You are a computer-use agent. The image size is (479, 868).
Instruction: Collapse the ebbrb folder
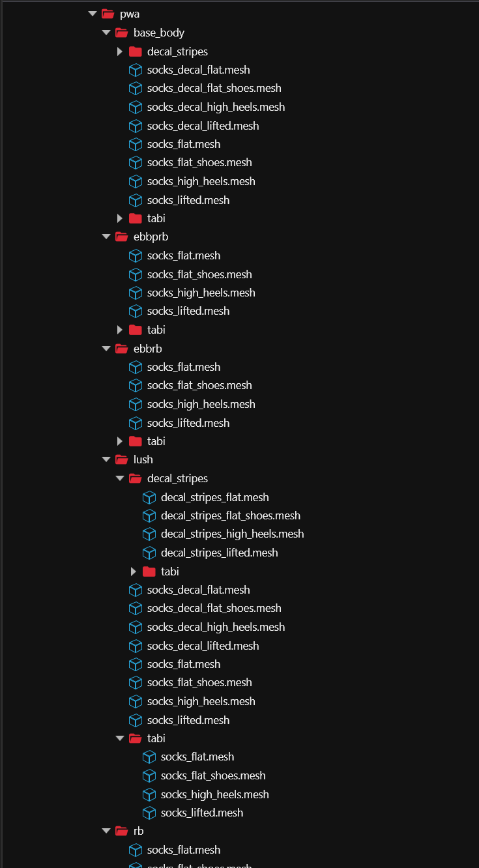point(106,349)
